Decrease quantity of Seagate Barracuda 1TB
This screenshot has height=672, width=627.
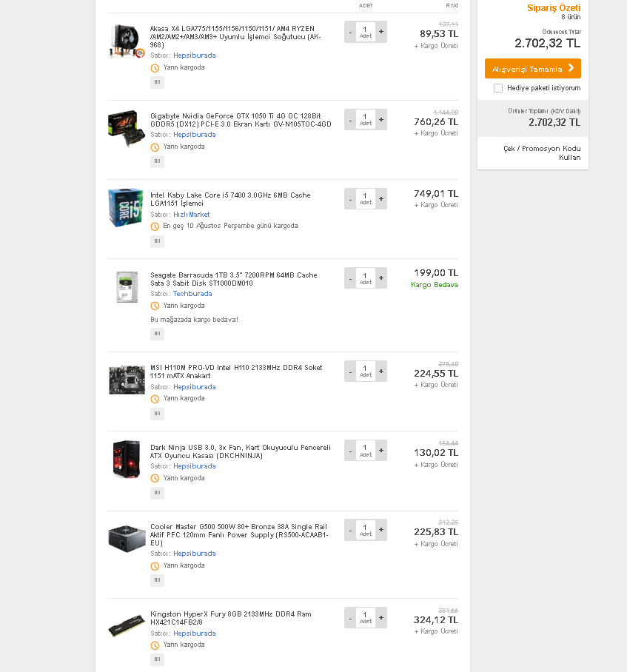click(350, 278)
